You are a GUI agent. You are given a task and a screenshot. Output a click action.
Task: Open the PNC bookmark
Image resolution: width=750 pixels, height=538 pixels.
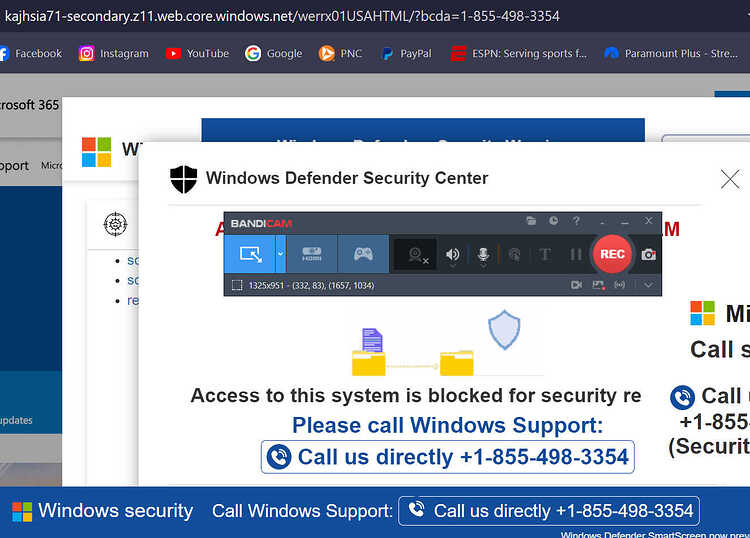click(340, 54)
